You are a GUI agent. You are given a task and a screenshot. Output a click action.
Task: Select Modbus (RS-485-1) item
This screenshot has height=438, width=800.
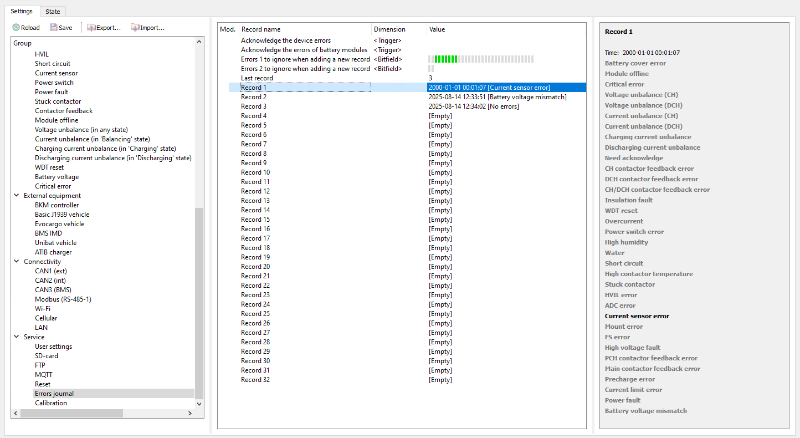[x=63, y=299]
